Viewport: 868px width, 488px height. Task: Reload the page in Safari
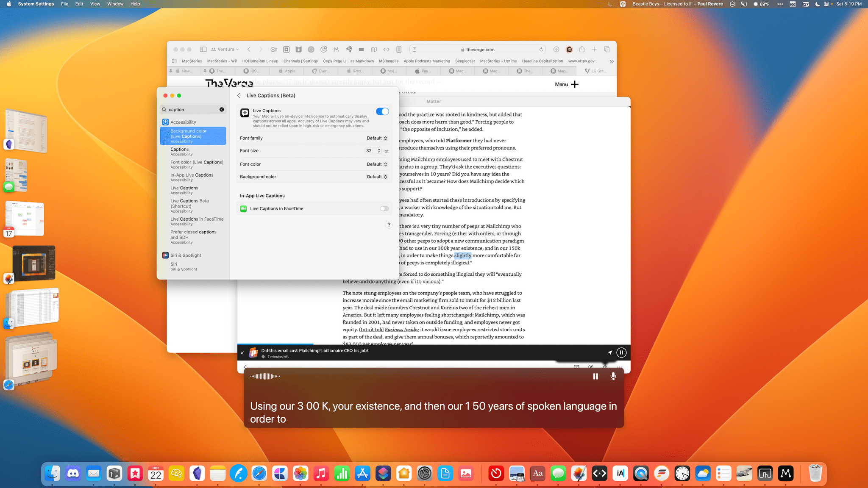tap(541, 50)
